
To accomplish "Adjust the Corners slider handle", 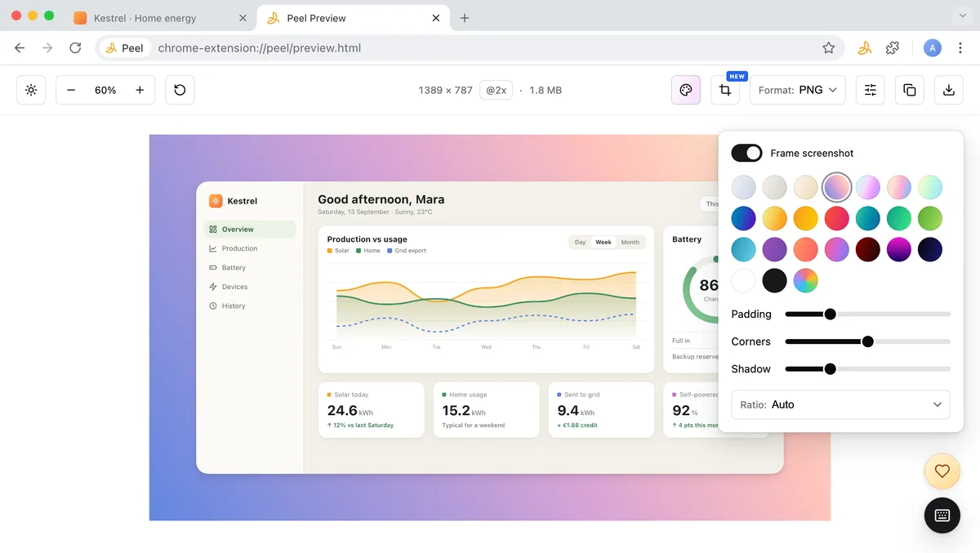I will tap(867, 341).
